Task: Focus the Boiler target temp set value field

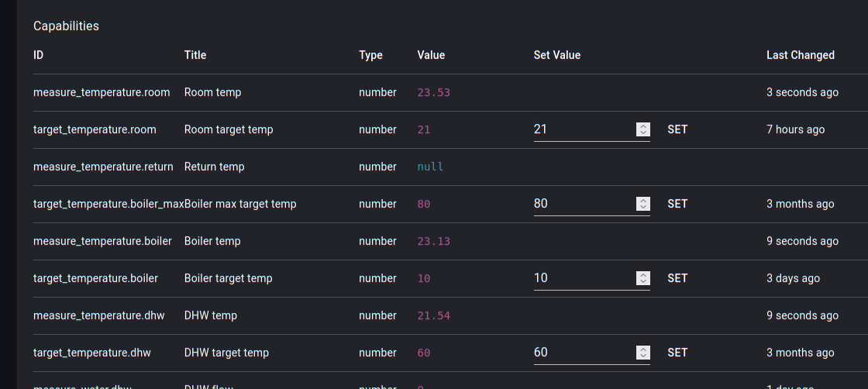Action: [583, 279]
